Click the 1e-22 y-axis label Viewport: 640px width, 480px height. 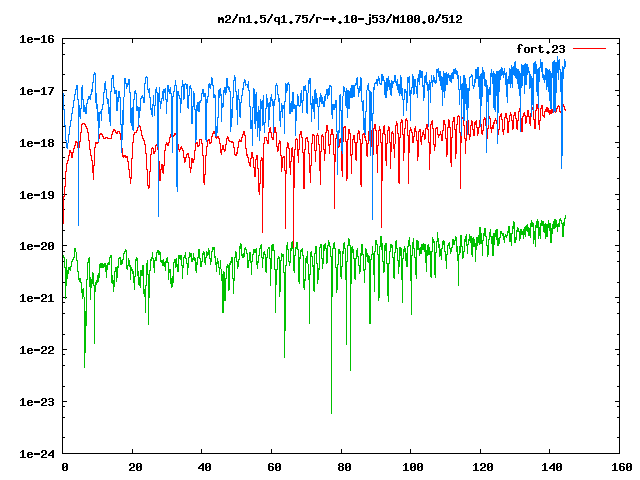tap(37, 350)
